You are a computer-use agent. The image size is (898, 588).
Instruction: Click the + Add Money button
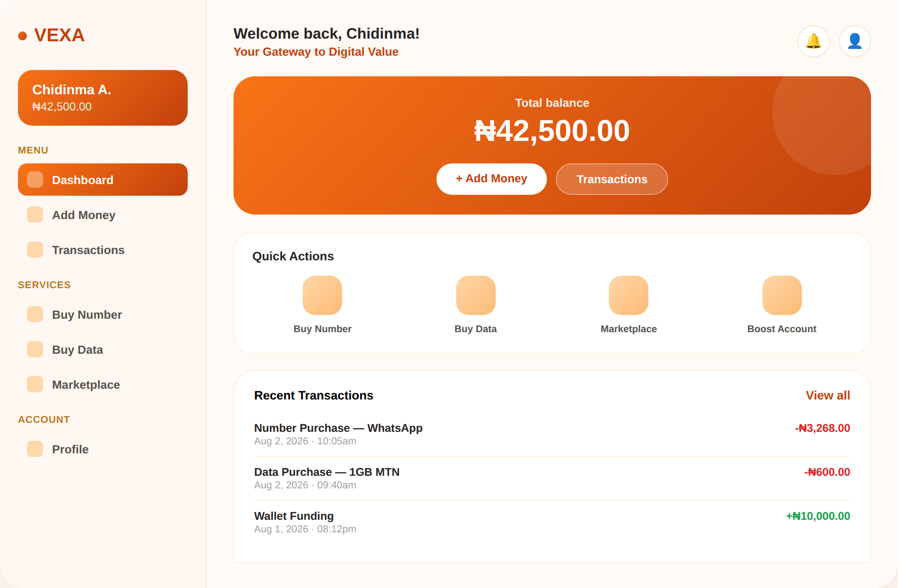click(492, 179)
